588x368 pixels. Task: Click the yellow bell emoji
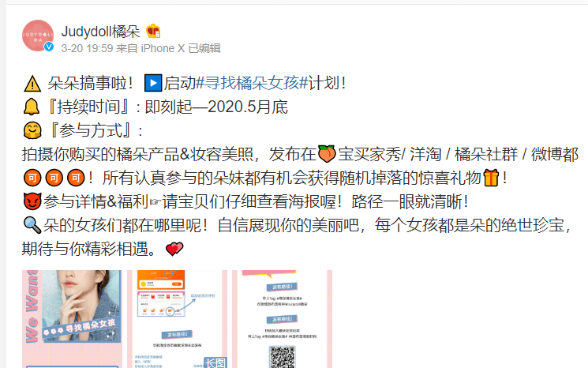pos(32,107)
